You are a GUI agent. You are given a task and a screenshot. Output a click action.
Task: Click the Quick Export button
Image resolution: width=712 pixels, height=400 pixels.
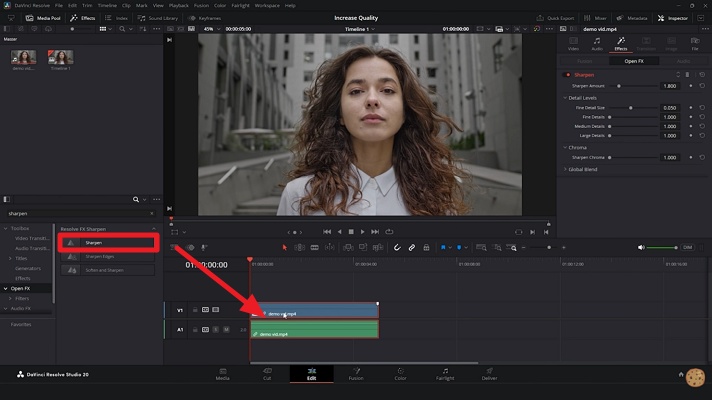point(555,18)
